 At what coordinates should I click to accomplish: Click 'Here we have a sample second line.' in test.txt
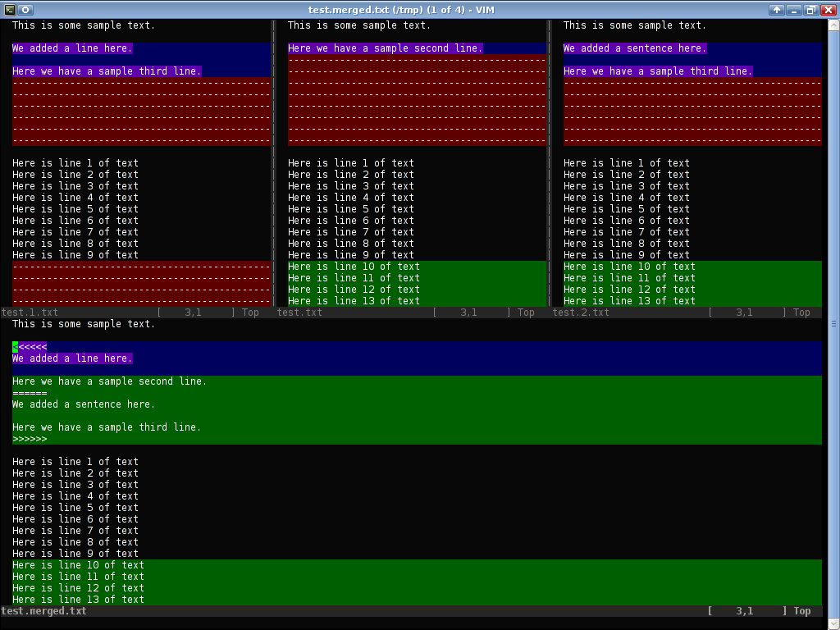point(386,48)
